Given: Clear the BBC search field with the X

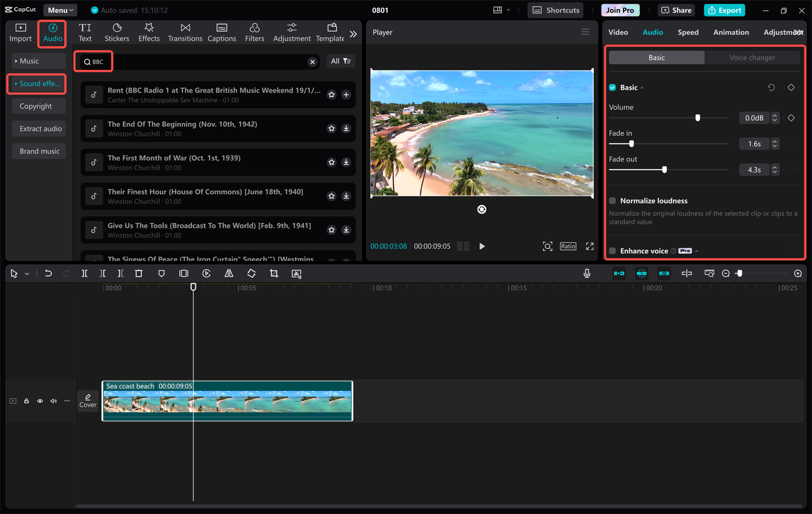Looking at the screenshot, I should point(312,62).
